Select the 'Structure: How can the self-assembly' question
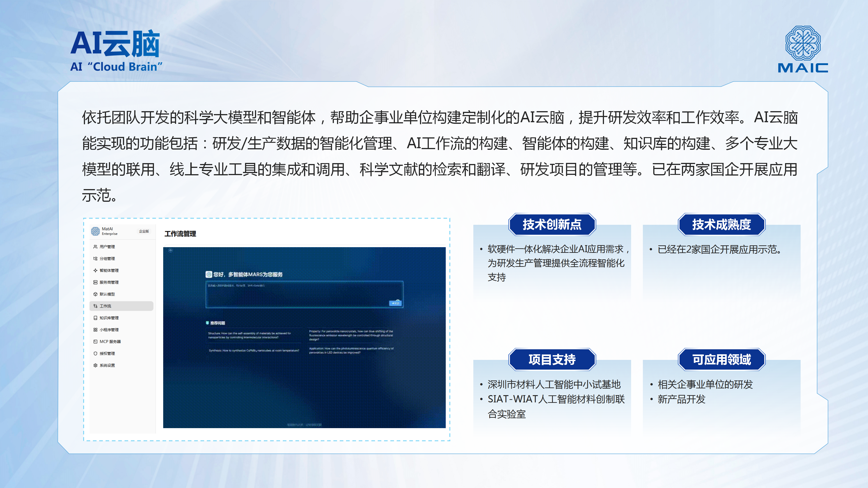The height and width of the screenshot is (488, 868). click(250, 335)
